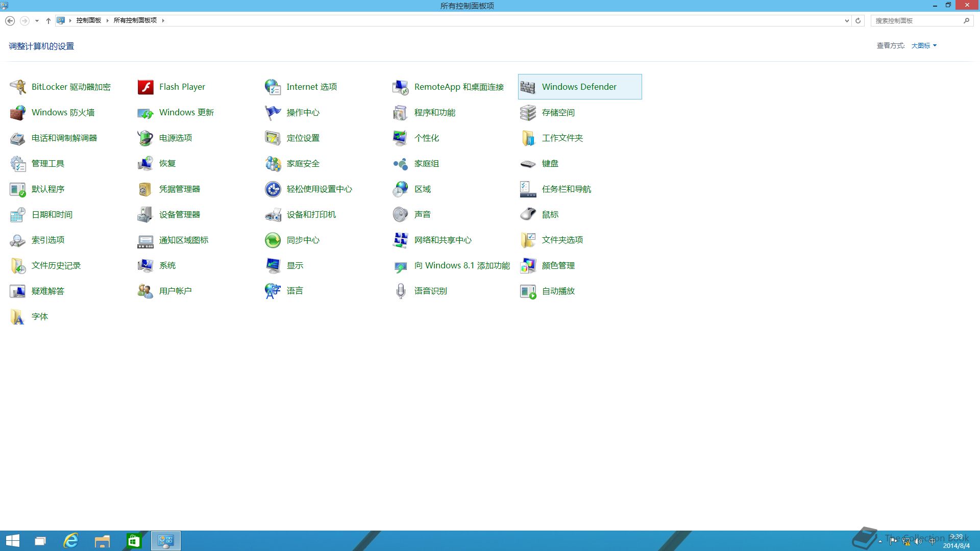Open 声音 speaker icon

[401, 214]
